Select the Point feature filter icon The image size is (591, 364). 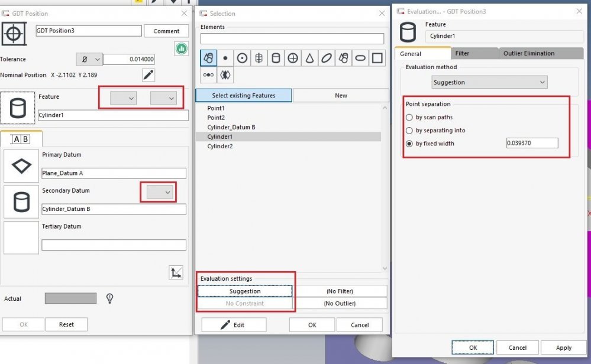click(x=225, y=58)
